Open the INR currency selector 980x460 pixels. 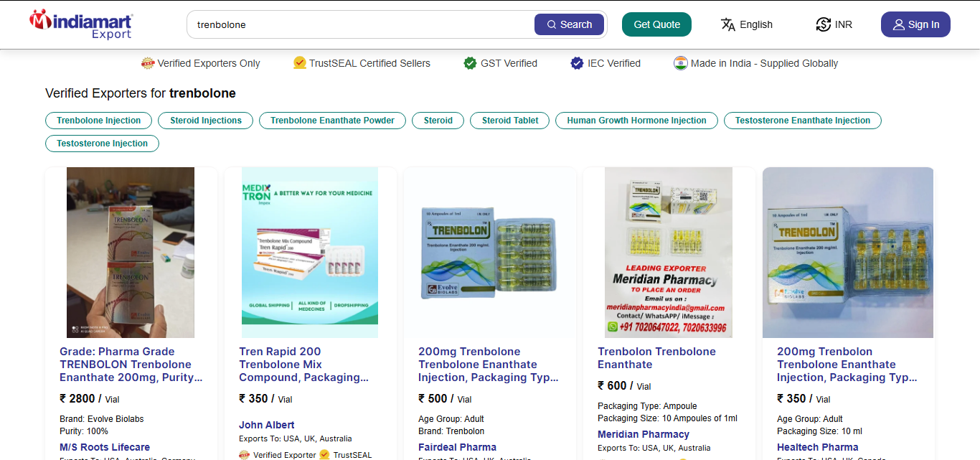(x=834, y=24)
